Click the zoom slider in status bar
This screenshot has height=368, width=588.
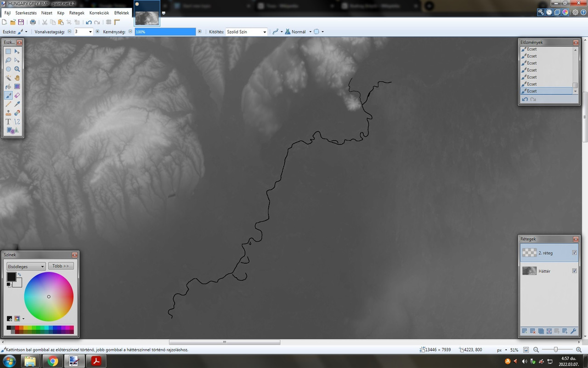(x=556, y=350)
